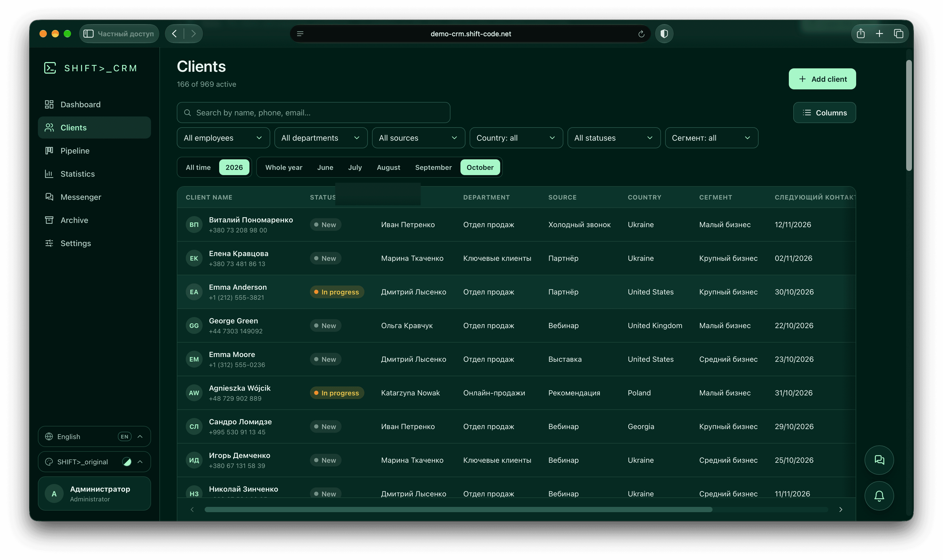Open the Администратор profile card
Viewport: 943px width, 560px height.
[x=94, y=493]
